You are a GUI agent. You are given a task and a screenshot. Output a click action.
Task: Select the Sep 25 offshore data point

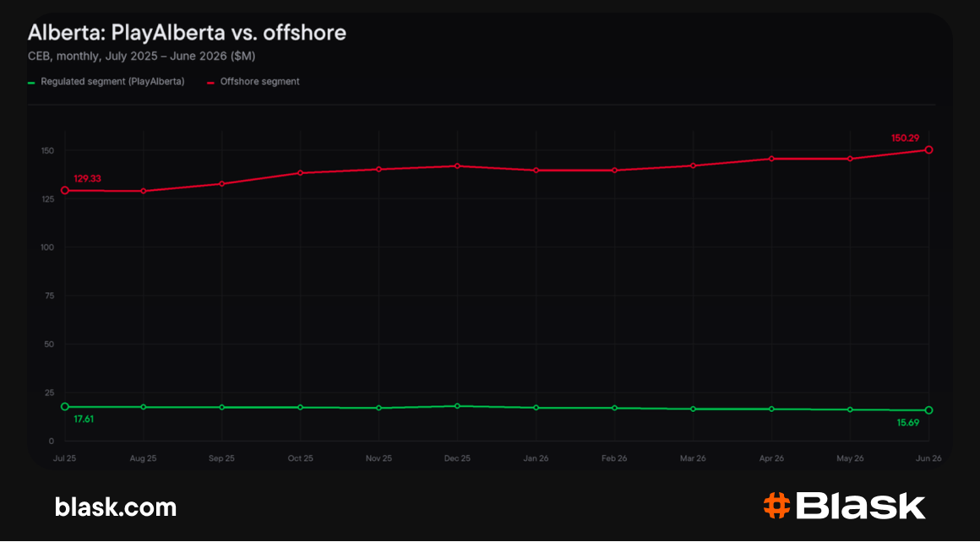222,183
